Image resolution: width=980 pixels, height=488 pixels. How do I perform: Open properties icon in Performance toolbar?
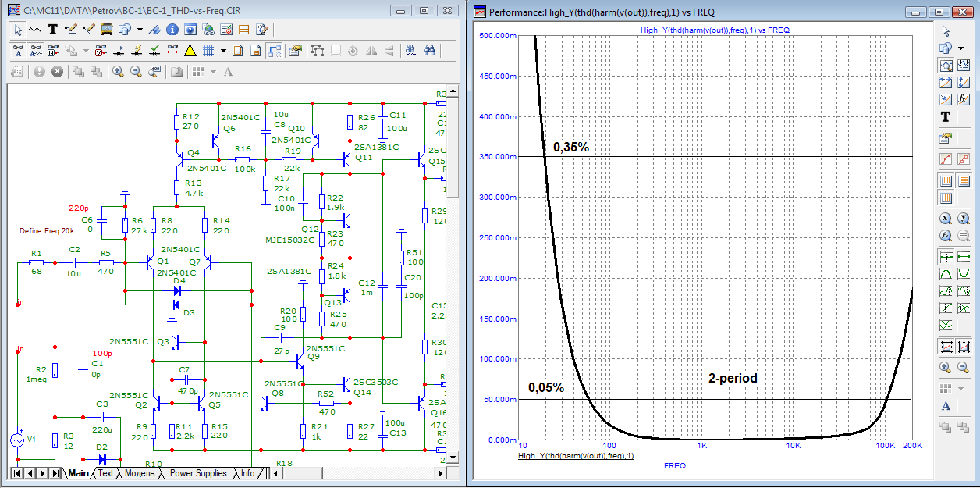click(946, 138)
